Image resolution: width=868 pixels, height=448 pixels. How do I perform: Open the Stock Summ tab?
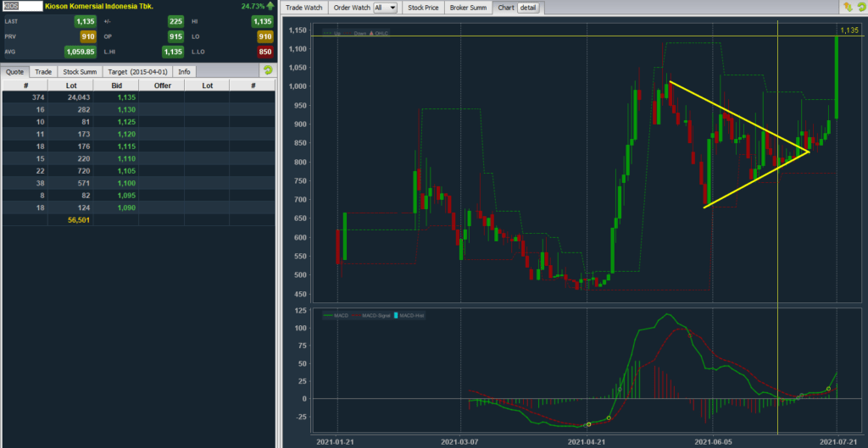[80, 72]
